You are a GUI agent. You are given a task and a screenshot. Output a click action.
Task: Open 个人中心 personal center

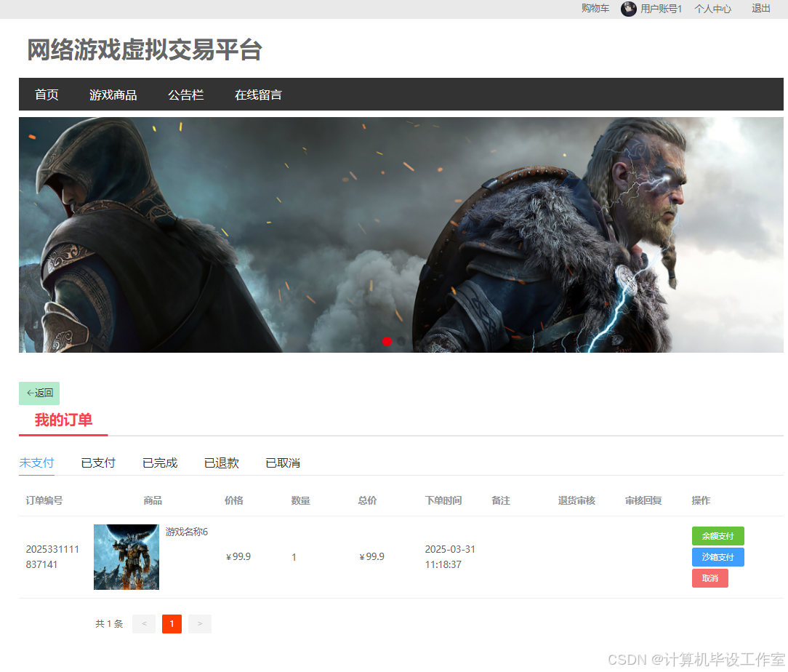point(712,9)
